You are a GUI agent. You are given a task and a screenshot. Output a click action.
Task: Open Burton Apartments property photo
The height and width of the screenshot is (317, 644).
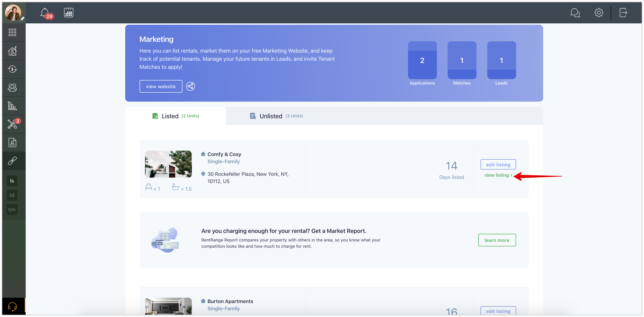point(168,306)
